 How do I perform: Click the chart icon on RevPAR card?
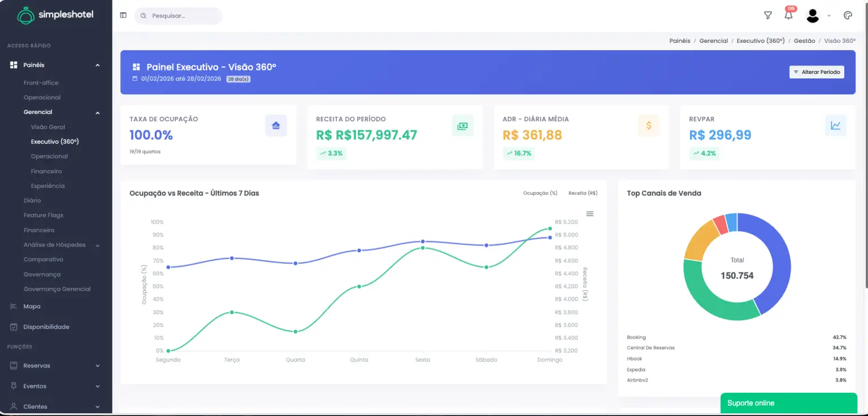(x=835, y=125)
